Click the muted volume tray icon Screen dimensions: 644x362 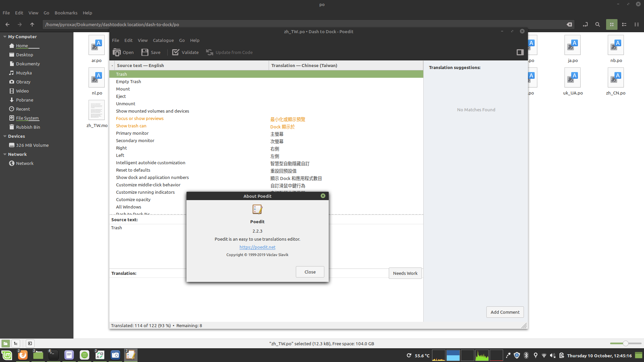click(553, 355)
